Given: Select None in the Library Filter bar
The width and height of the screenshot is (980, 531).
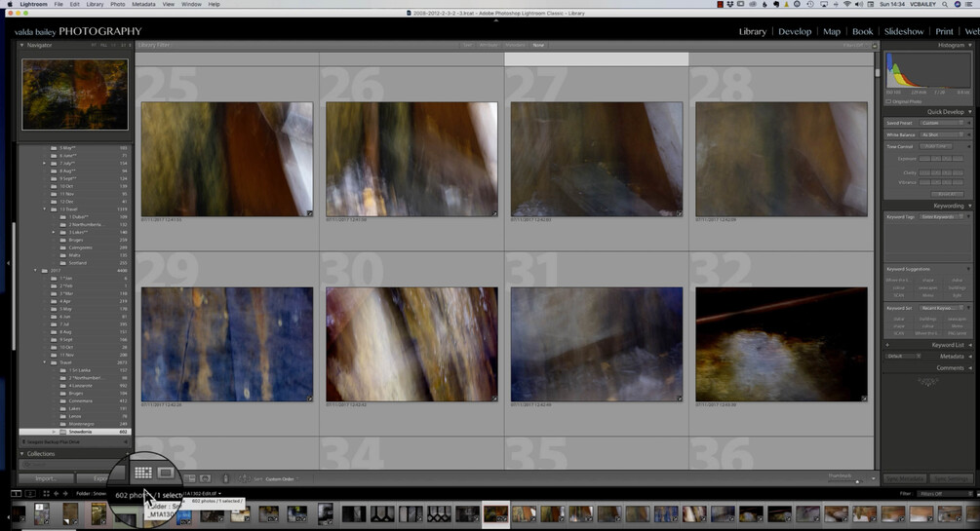Looking at the screenshot, I should tap(538, 45).
